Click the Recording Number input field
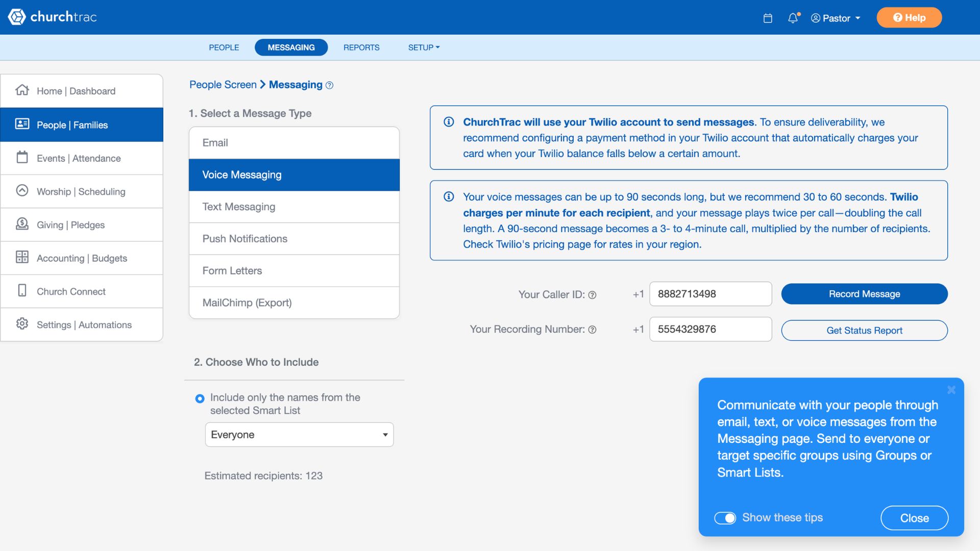 [710, 329]
